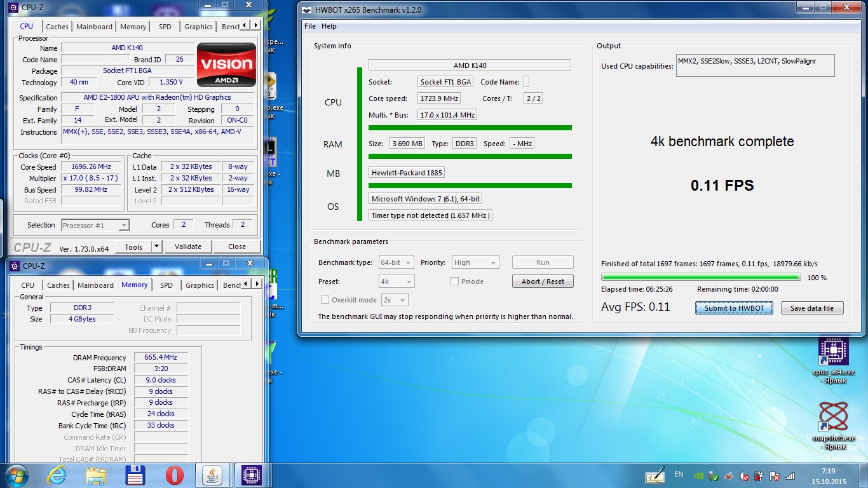Image resolution: width=868 pixels, height=488 pixels.
Task: Open Graphics tab in top CPU-Z window
Action: (198, 27)
